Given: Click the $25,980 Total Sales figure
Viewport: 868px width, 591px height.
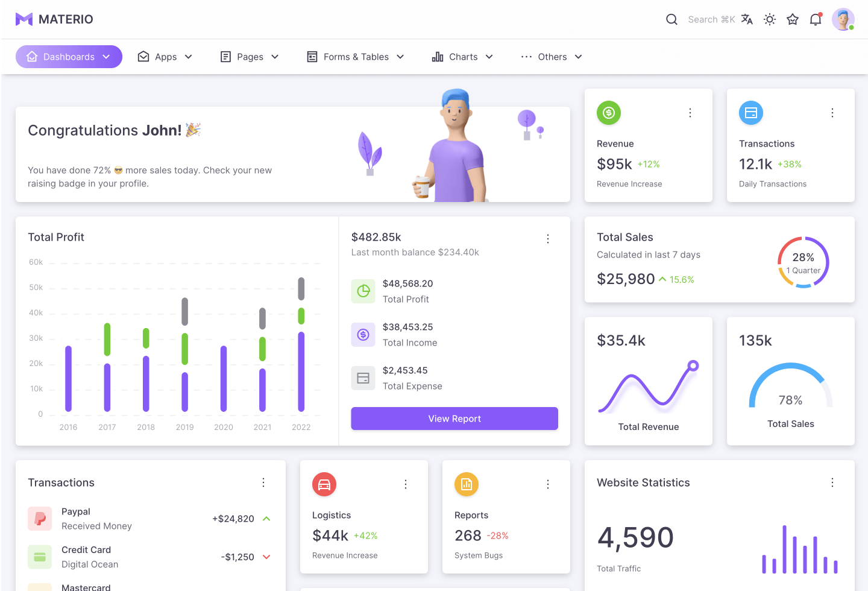Looking at the screenshot, I should coord(626,279).
